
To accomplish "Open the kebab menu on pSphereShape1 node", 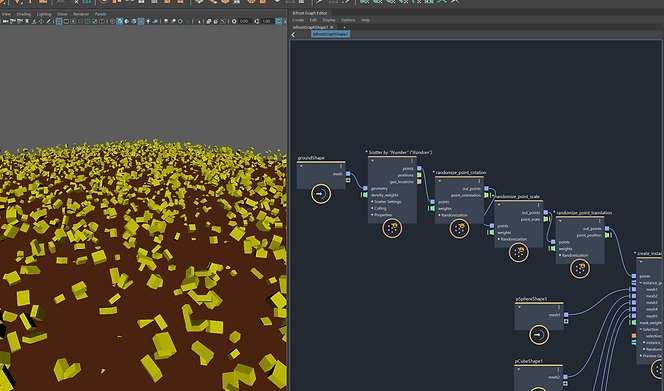I will click(559, 307).
